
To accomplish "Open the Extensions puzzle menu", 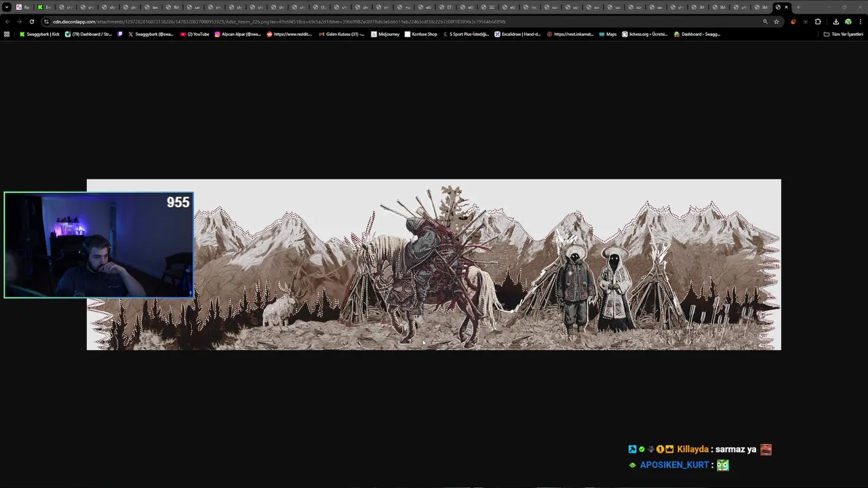I will pyautogui.click(x=818, y=22).
